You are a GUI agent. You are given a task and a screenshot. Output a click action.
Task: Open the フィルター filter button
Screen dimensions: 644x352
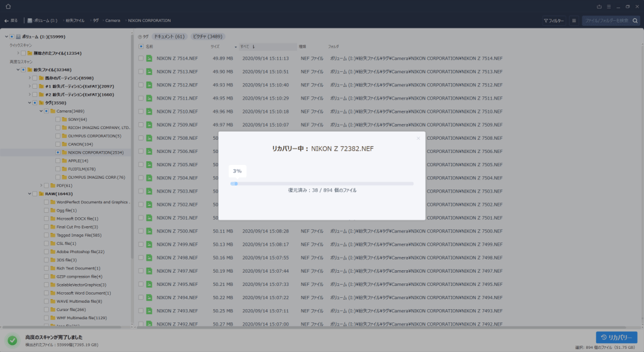pyautogui.click(x=554, y=20)
